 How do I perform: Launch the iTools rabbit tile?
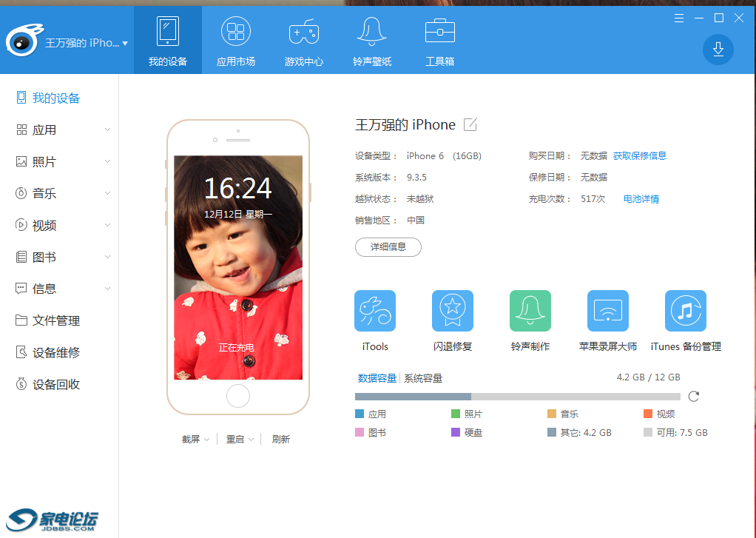pyautogui.click(x=375, y=311)
